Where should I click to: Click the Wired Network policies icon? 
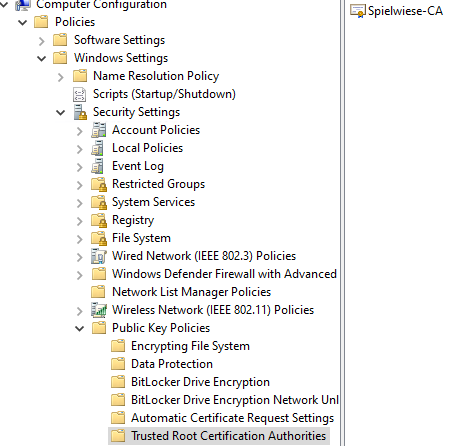(99, 256)
